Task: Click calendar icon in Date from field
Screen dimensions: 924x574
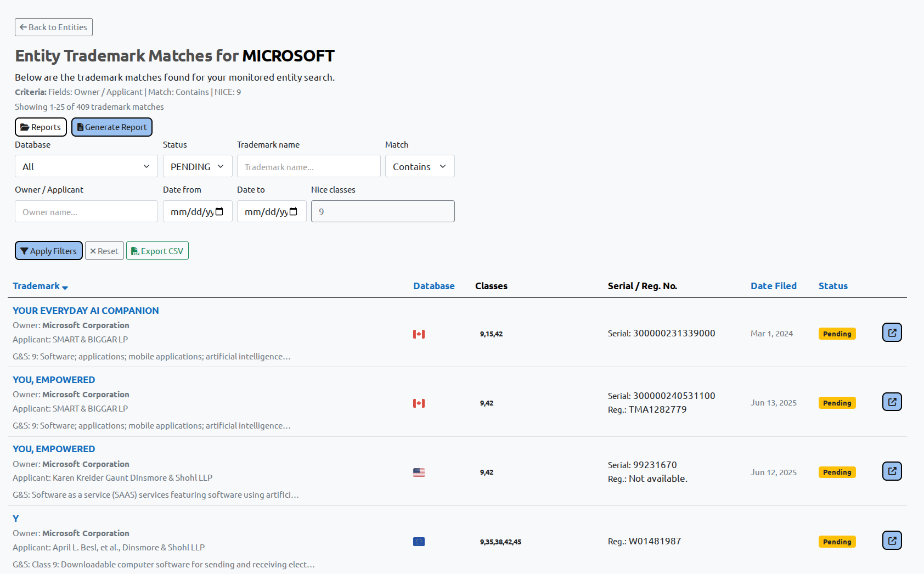Action: tap(219, 211)
